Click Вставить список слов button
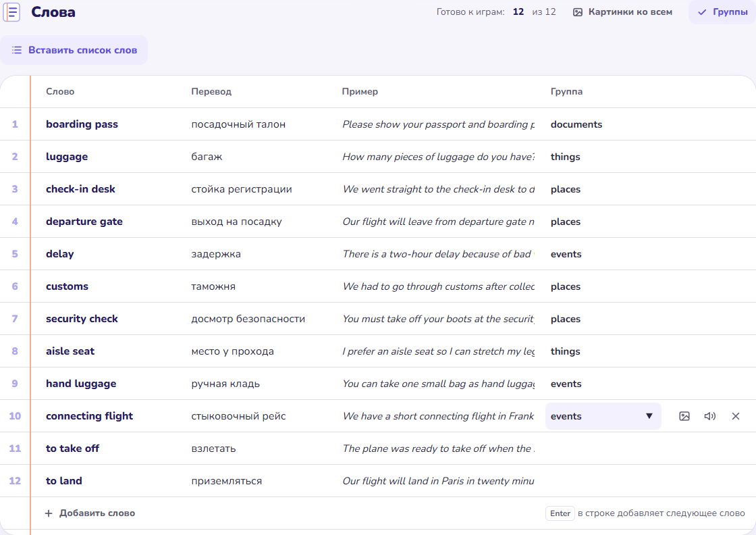 click(74, 50)
